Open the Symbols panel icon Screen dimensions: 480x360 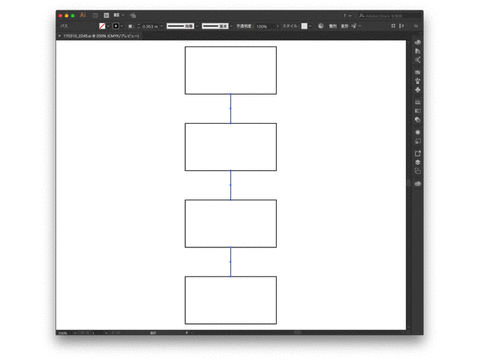point(418,90)
